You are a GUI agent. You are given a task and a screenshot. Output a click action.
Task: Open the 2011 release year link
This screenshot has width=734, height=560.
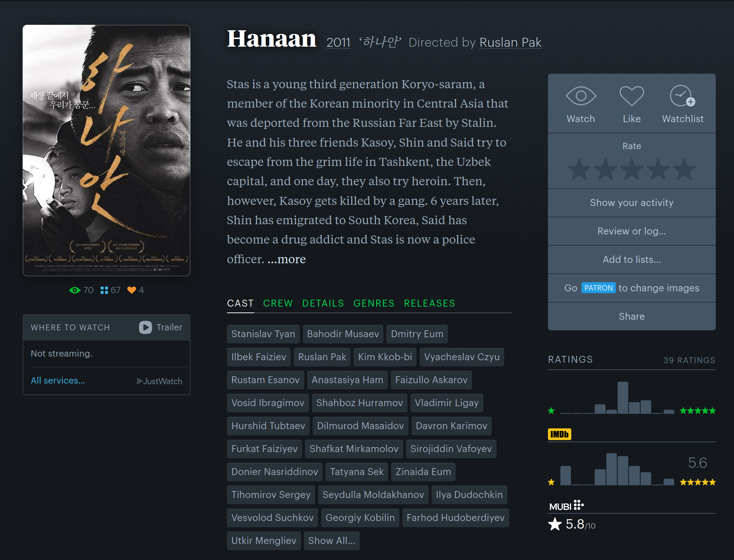coord(338,43)
